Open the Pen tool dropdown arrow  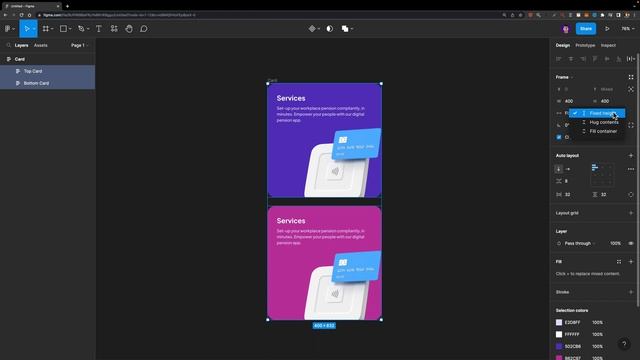tap(88, 29)
